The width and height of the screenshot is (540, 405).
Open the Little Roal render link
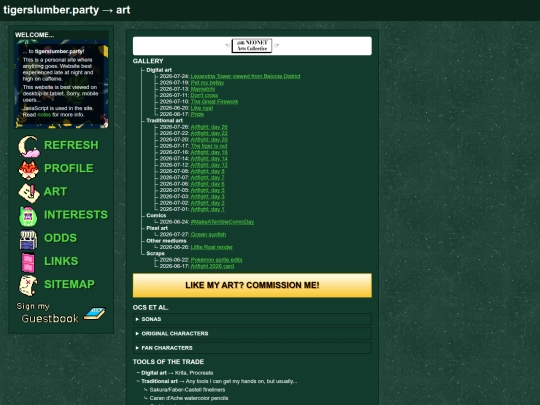point(211,247)
